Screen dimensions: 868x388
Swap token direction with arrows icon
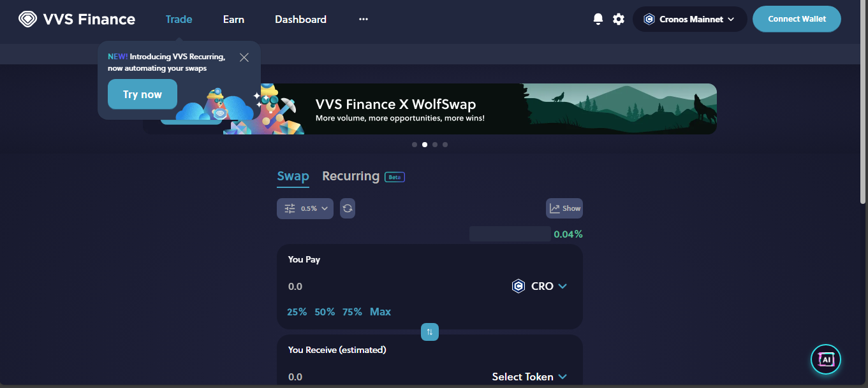tap(430, 332)
